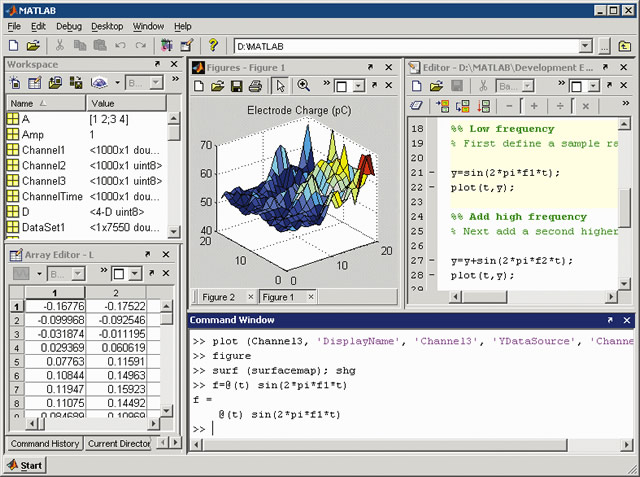Viewport: 640px width, 477px height.
Task: Select Array Editor column 2 header
Action: [x=116, y=293]
